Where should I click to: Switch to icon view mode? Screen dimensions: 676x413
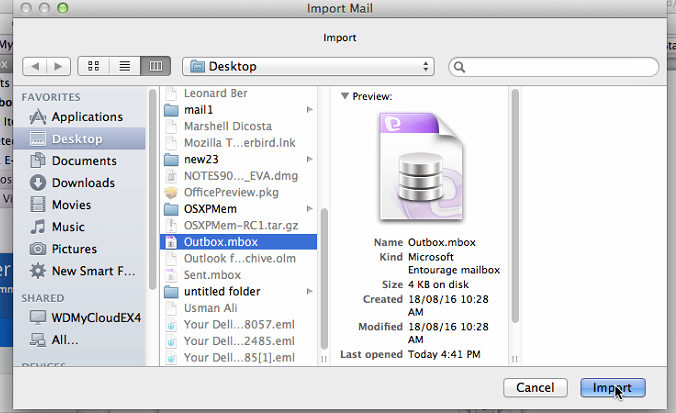point(94,66)
